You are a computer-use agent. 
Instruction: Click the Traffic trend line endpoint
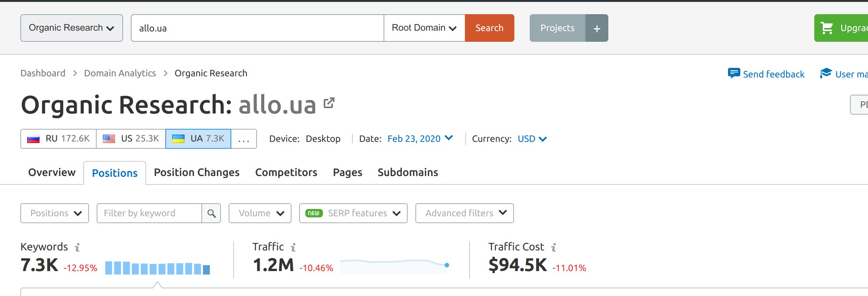point(447,265)
